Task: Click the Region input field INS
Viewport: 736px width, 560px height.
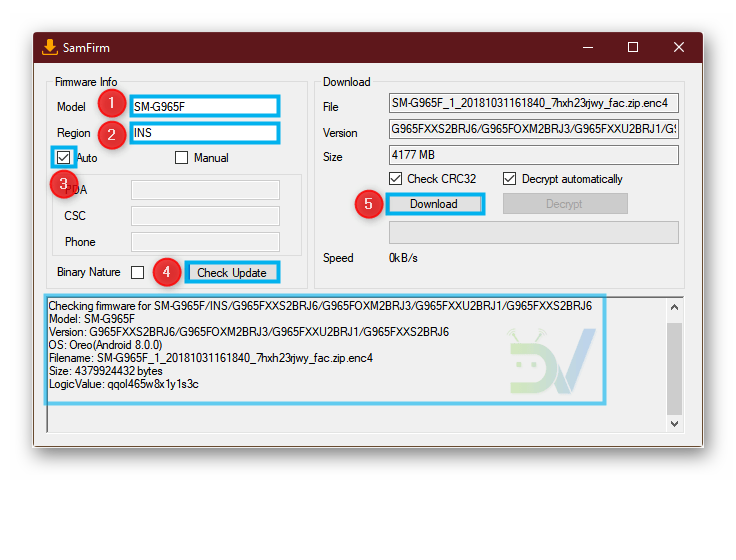Action: (x=205, y=133)
